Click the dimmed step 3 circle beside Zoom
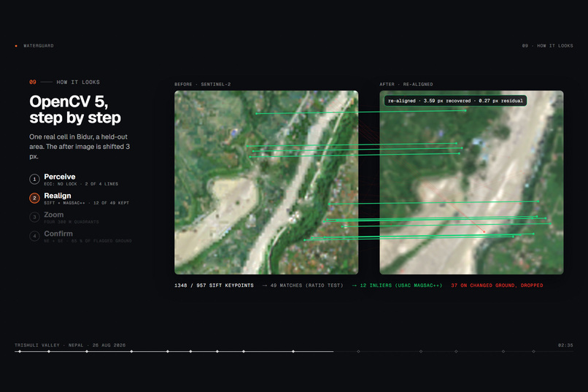The height and width of the screenshot is (392, 588). pyautogui.click(x=34, y=218)
